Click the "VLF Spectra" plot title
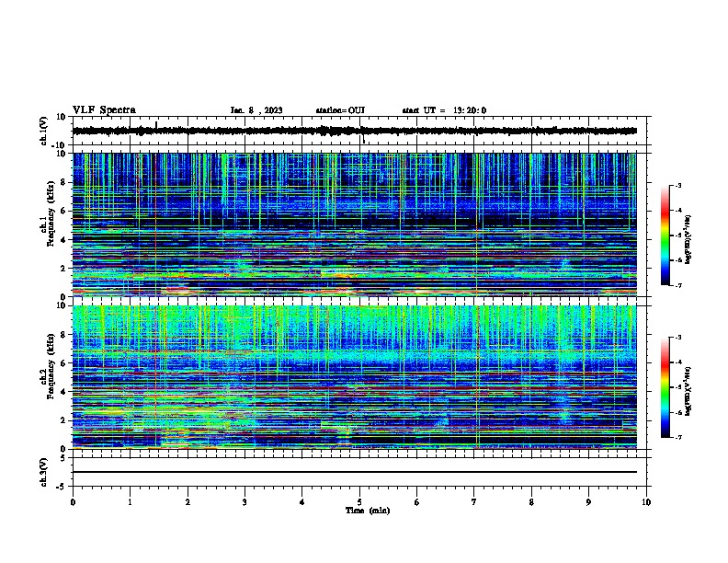728x563 pixels. tap(104, 110)
